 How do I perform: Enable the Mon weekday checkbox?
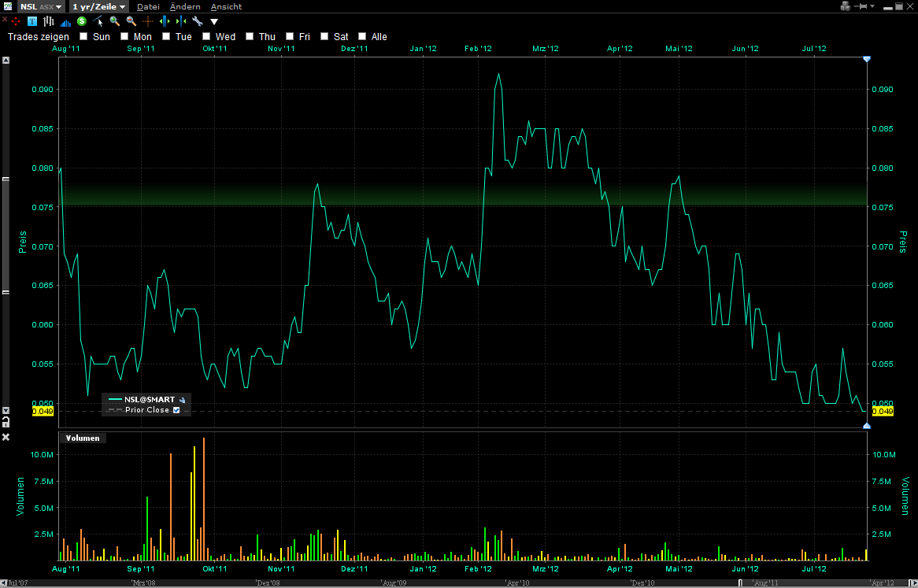pos(124,36)
